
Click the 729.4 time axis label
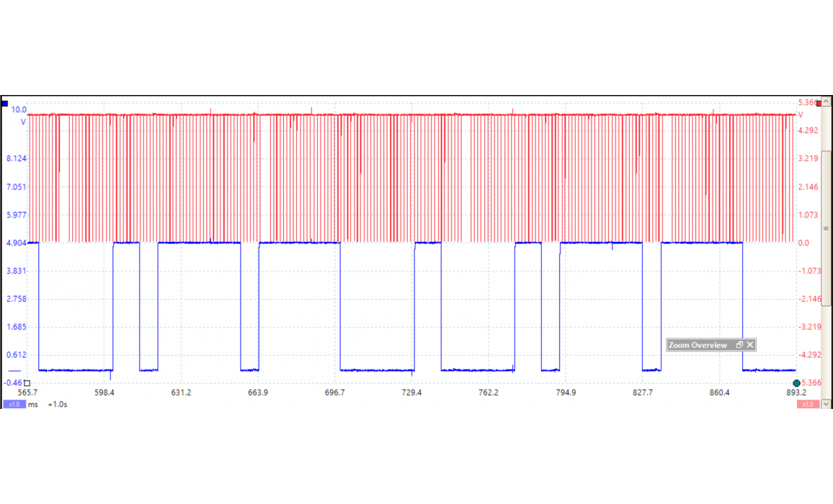point(411,393)
